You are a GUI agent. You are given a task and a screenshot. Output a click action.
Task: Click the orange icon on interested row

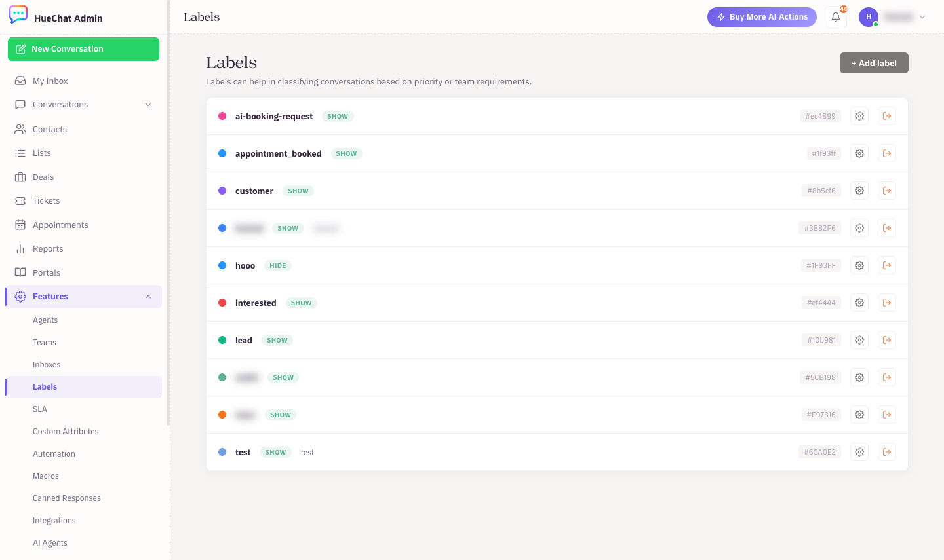pos(887,303)
